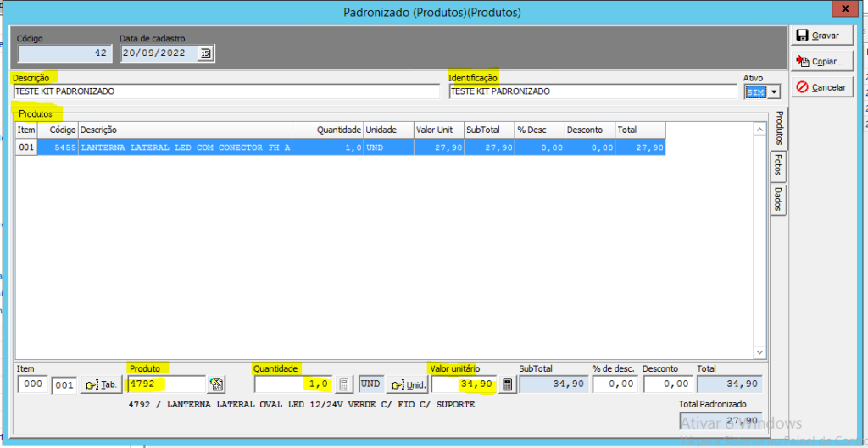The width and height of the screenshot is (868, 448).
Task: Click the Quantidade input field
Action: [293, 384]
